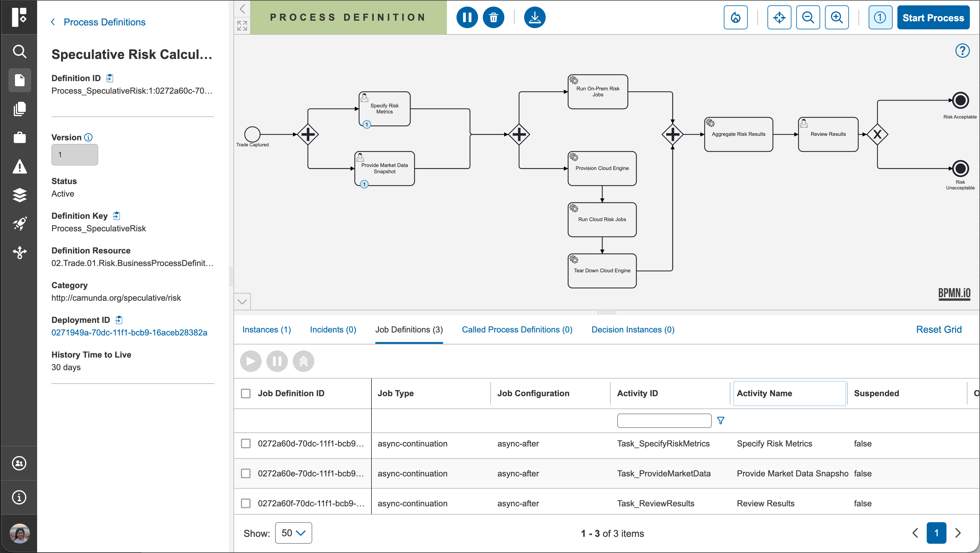The image size is (980, 553).
Task: Select the Task_SpecifyRiskMetrics job definition checkbox
Action: point(246,443)
